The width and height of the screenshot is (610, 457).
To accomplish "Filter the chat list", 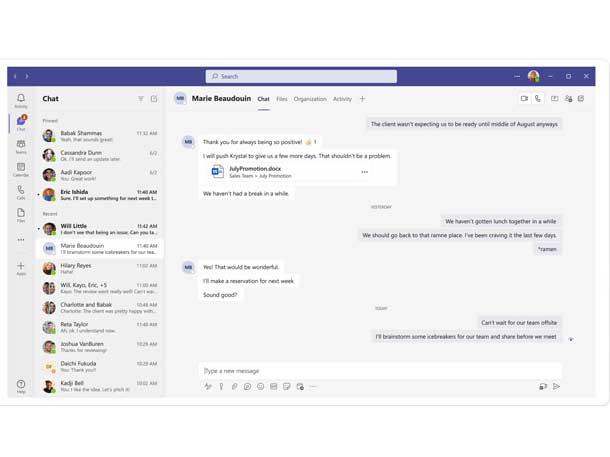I will [x=141, y=99].
